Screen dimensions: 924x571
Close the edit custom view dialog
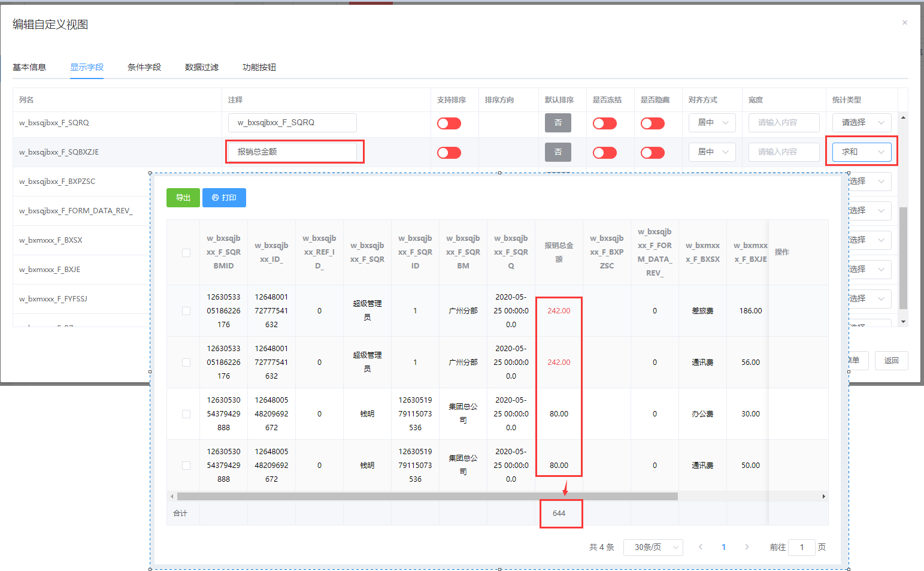(904, 23)
